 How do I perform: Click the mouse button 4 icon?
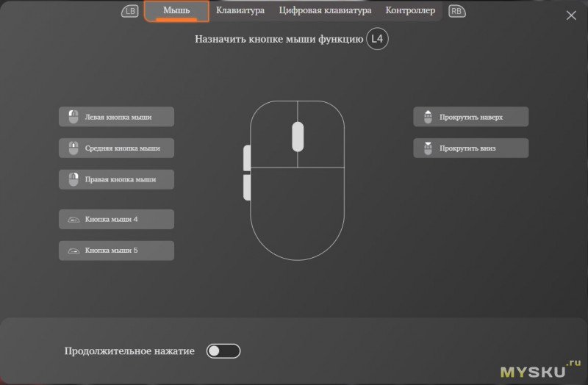tap(73, 220)
